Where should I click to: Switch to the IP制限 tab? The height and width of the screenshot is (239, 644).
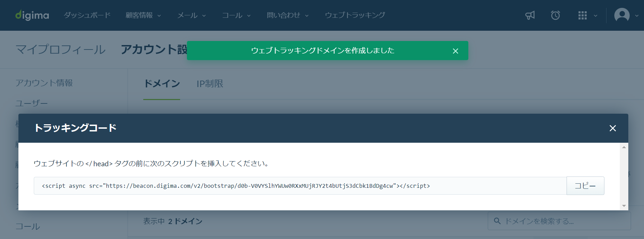[x=210, y=84]
